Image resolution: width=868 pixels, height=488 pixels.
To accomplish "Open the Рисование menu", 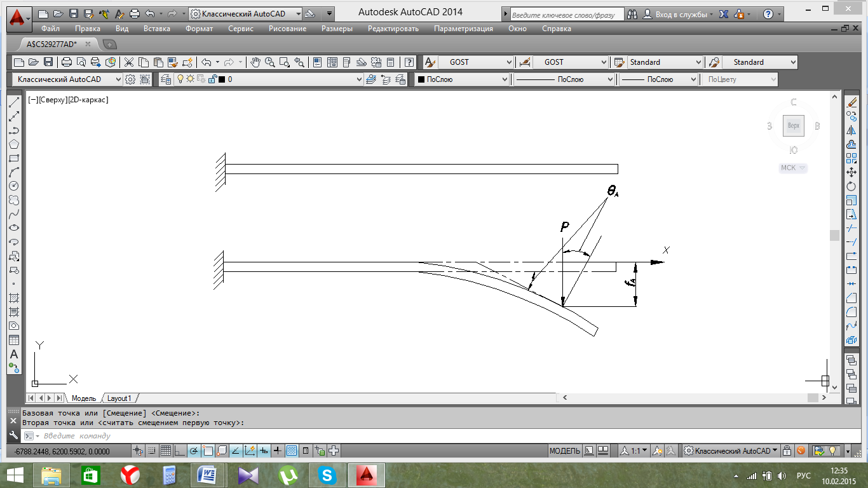I will pos(287,29).
